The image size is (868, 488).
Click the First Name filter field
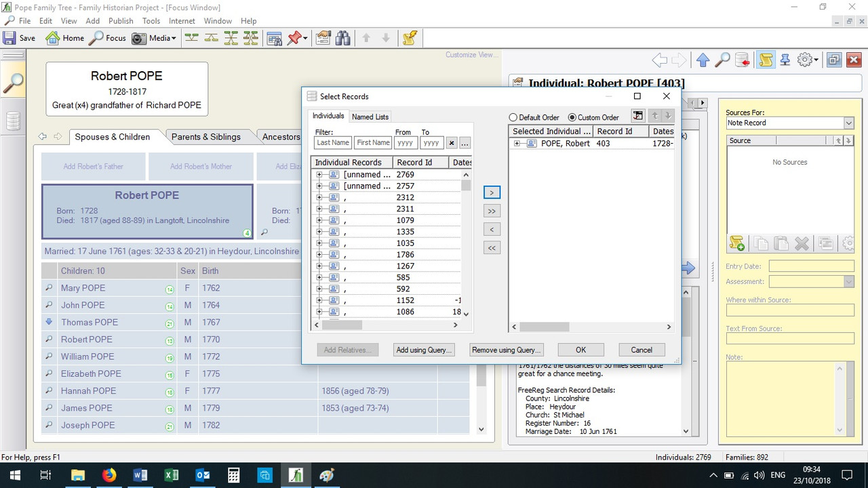373,142
